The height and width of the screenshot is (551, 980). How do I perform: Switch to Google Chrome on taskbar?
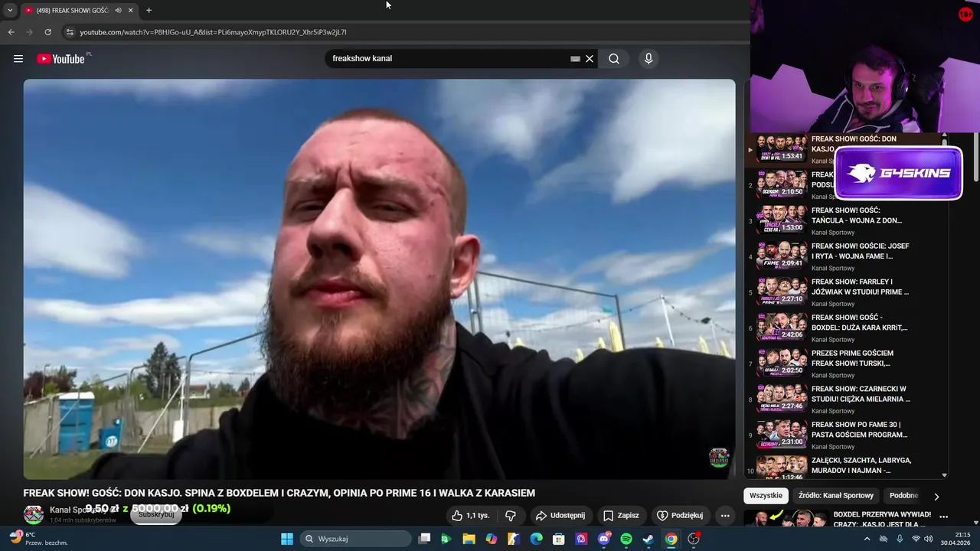coord(671,539)
